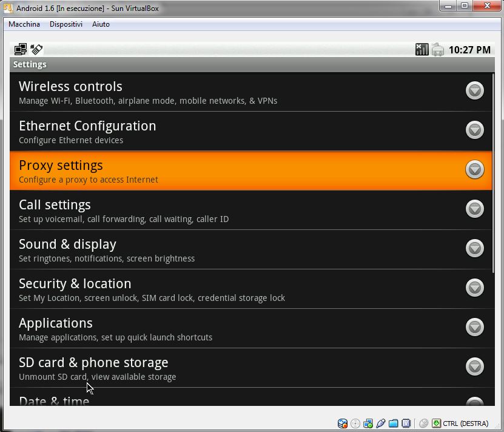Image resolution: width=504 pixels, height=432 pixels.
Task: Click subtitle starting 'Set My Location, screen unlock'
Action: (152, 298)
